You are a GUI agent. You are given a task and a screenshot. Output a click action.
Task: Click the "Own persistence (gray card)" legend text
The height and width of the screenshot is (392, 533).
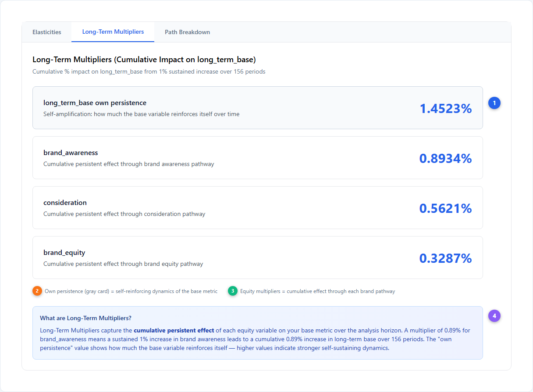(131, 291)
